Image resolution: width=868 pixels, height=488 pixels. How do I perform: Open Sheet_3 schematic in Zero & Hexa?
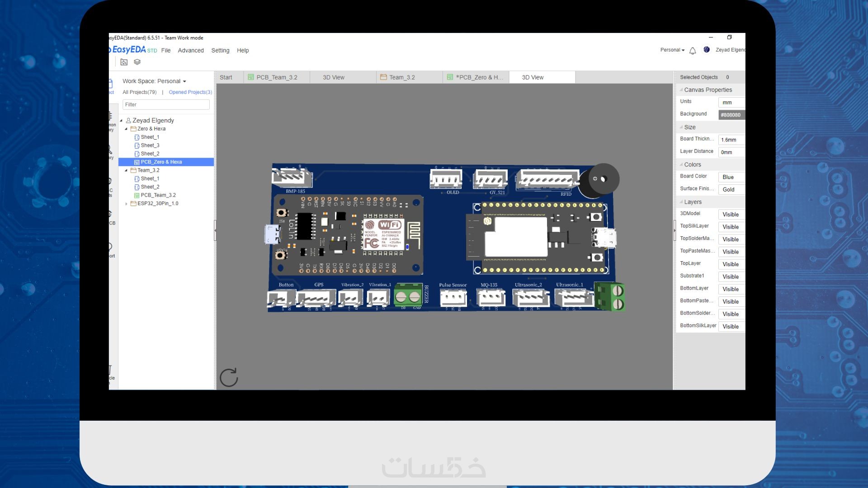(x=150, y=145)
